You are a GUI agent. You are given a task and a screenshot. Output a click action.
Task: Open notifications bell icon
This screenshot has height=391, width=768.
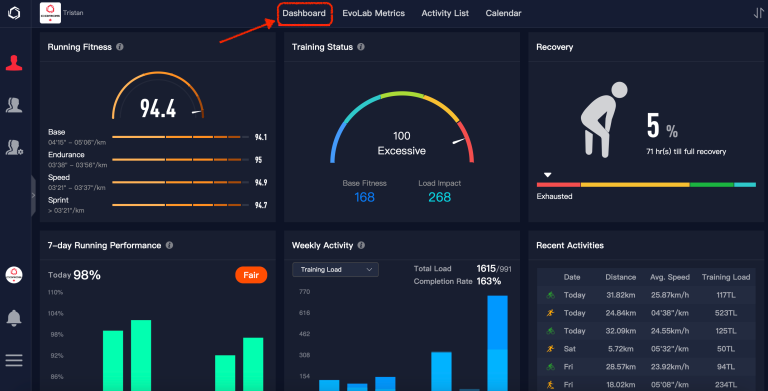pyautogui.click(x=14, y=318)
